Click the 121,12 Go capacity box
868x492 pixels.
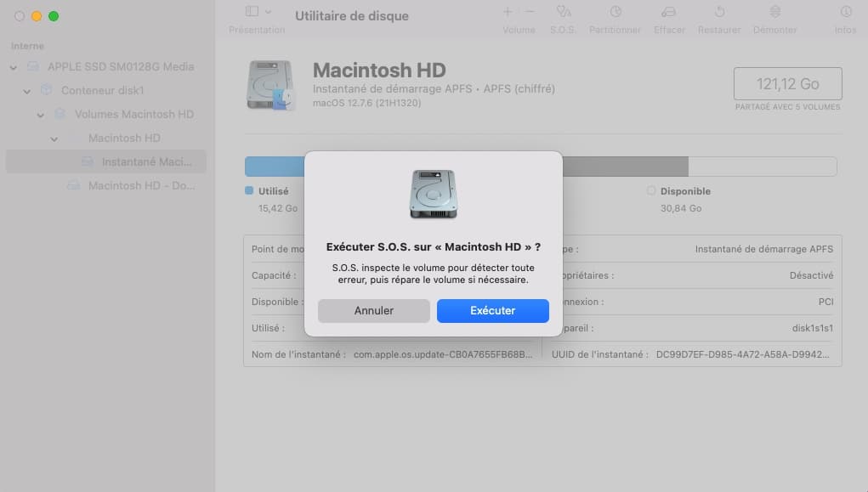point(788,83)
